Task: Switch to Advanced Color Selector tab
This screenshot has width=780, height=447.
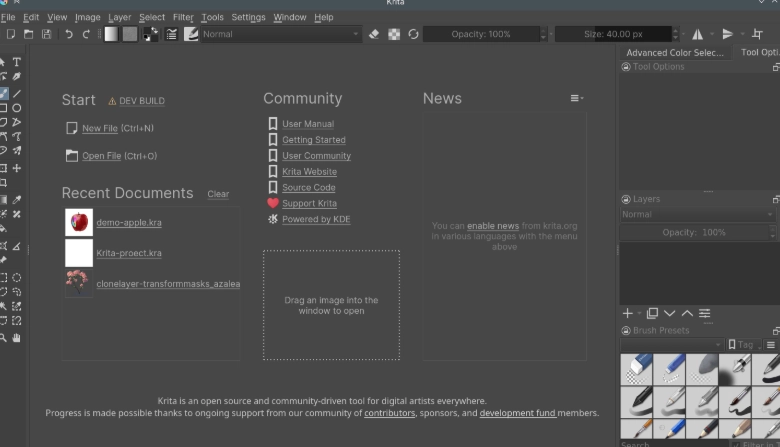Action: 673,53
